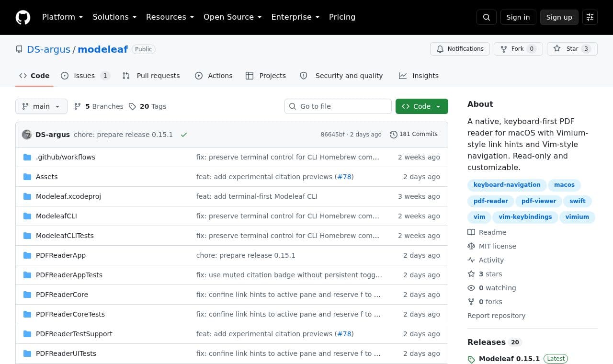
Task: Click DS-argus avatar in commit row
Action: click(x=27, y=135)
